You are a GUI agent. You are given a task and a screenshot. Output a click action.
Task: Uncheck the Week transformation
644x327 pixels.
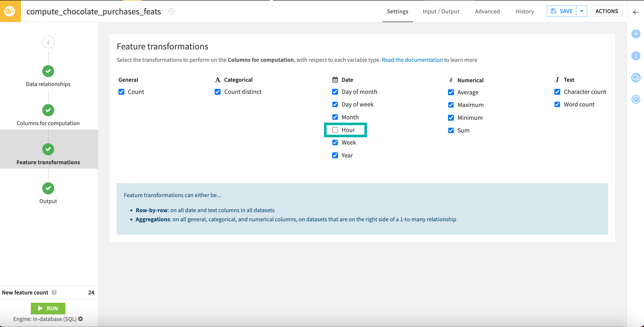335,142
